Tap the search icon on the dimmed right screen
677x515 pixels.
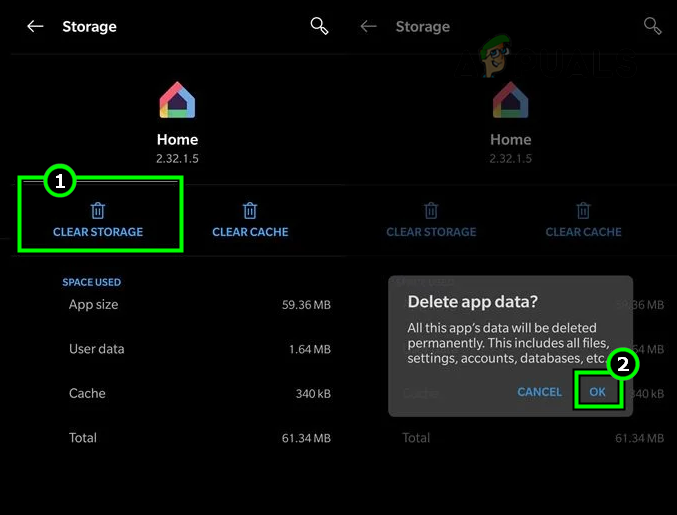[652, 26]
